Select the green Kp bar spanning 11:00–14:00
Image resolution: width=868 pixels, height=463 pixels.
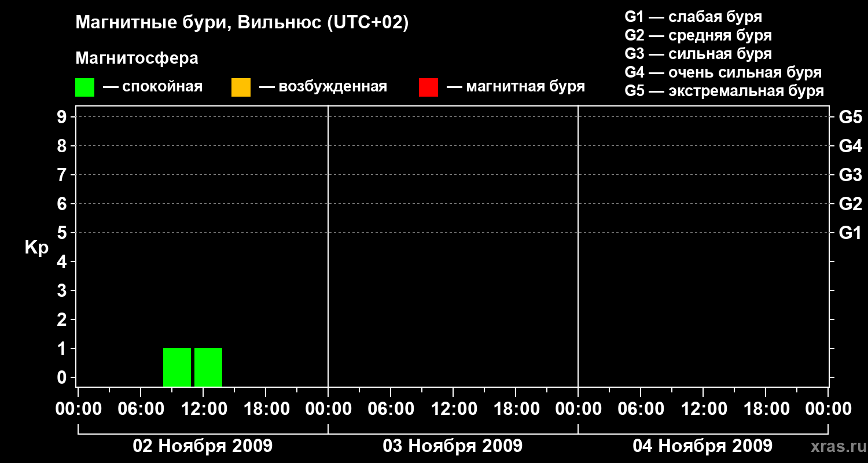point(208,367)
